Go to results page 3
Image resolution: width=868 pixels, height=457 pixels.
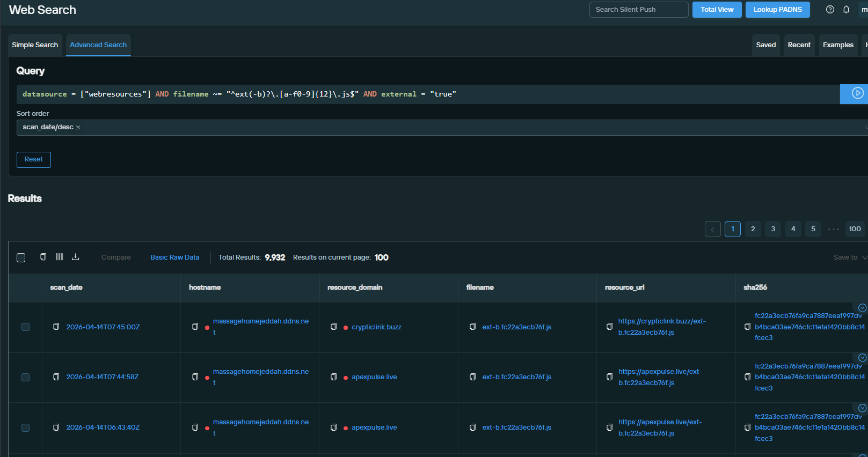click(x=773, y=229)
